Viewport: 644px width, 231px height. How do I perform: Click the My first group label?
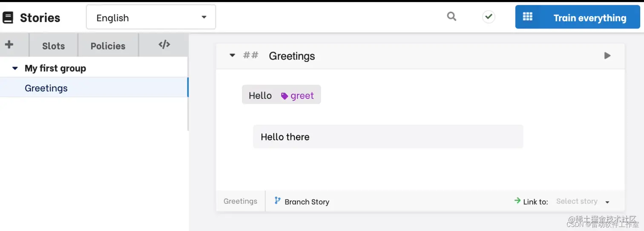pos(55,68)
